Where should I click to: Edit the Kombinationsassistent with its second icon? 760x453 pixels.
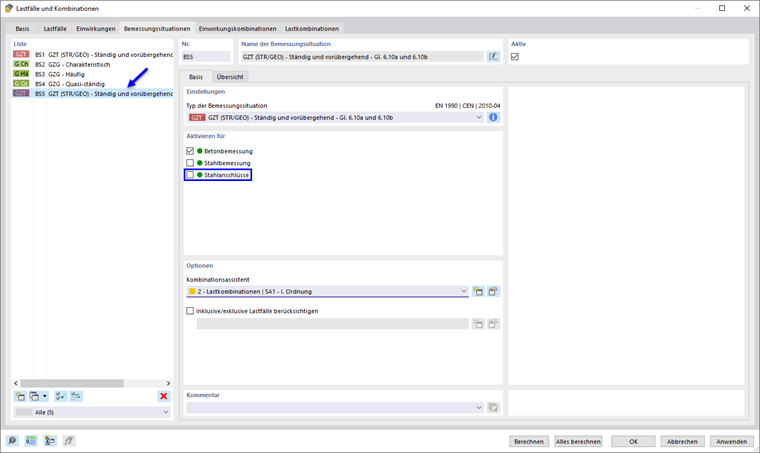(x=493, y=291)
